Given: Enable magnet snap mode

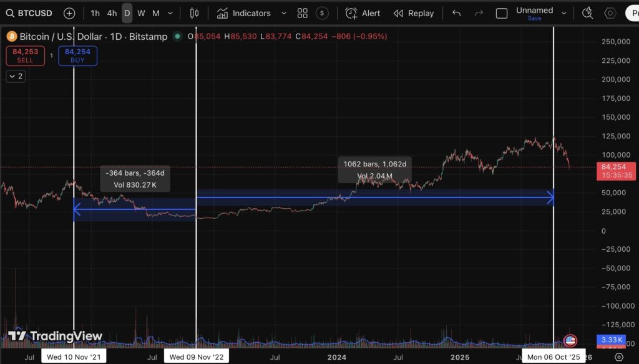Looking at the screenshot, I should click(x=587, y=12).
